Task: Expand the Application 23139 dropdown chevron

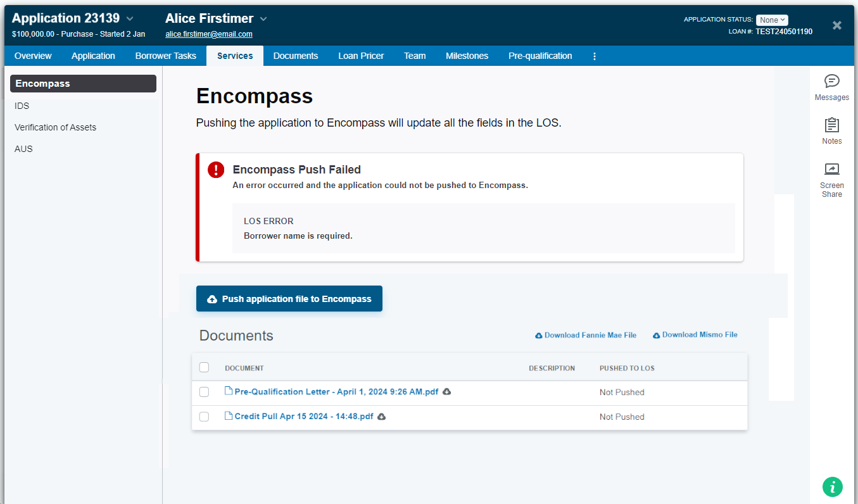Action: coord(130,19)
